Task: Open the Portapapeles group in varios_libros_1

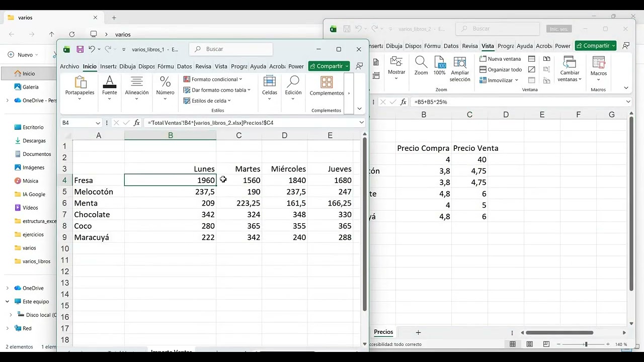Action: click(79, 87)
